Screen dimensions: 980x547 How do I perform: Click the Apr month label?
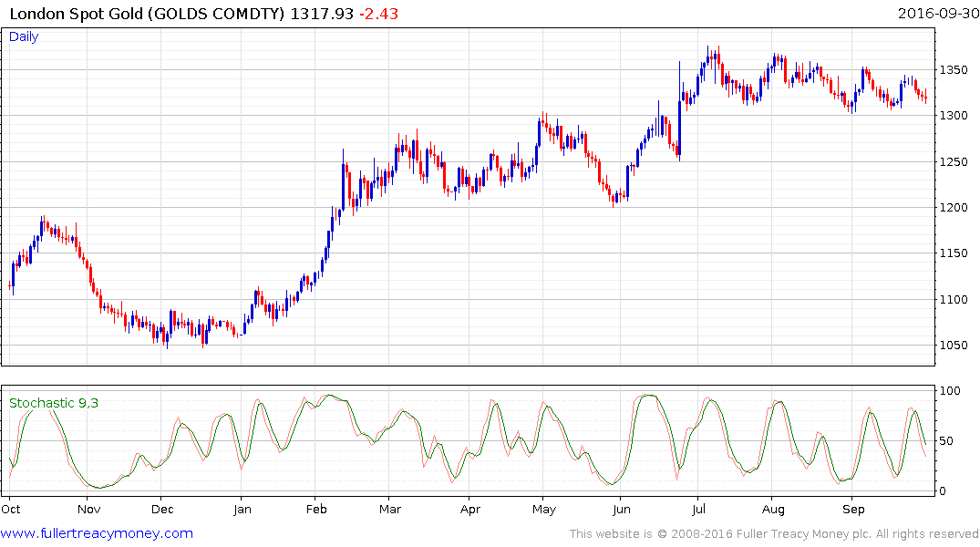pos(470,509)
